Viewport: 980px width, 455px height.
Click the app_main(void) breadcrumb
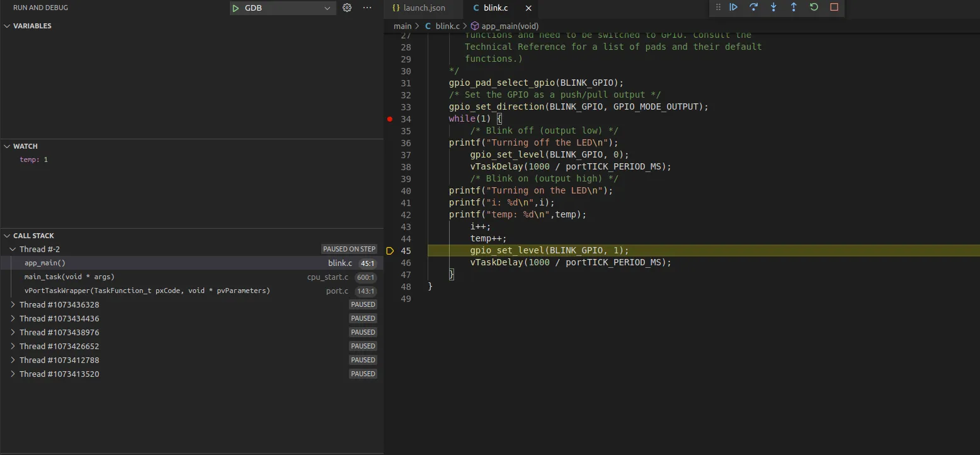coord(510,26)
